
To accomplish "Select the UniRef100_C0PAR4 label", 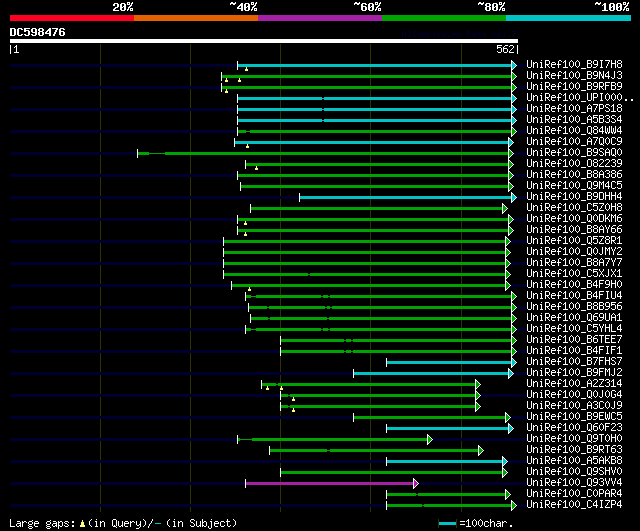I will pyautogui.click(x=574, y=493).
